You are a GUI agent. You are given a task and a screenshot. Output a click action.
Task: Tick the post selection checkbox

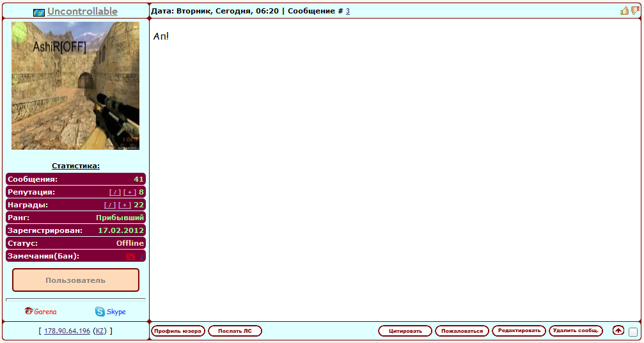633,331
